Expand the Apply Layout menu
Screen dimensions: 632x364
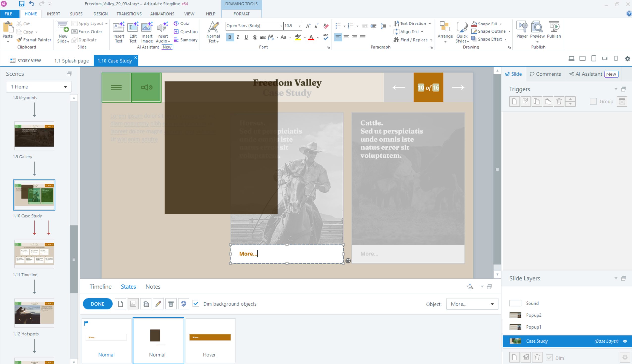(x=90, y=24)
